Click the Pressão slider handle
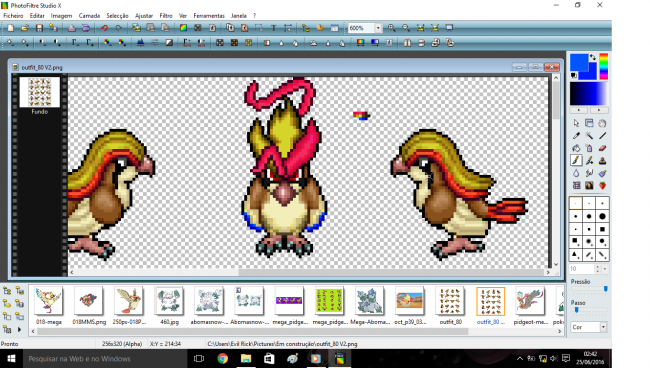Viewport: 650px width, 368px height. coord(606,288)
